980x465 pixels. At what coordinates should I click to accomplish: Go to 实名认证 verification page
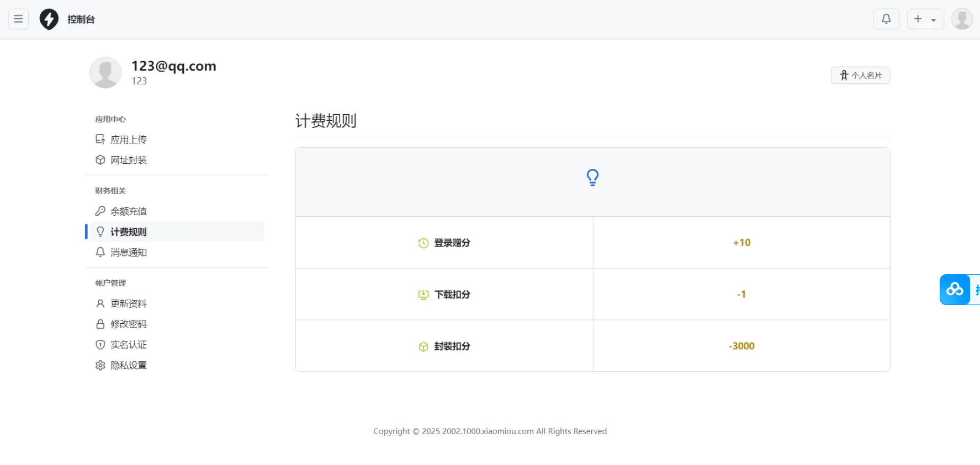click(x=128, y=345)
